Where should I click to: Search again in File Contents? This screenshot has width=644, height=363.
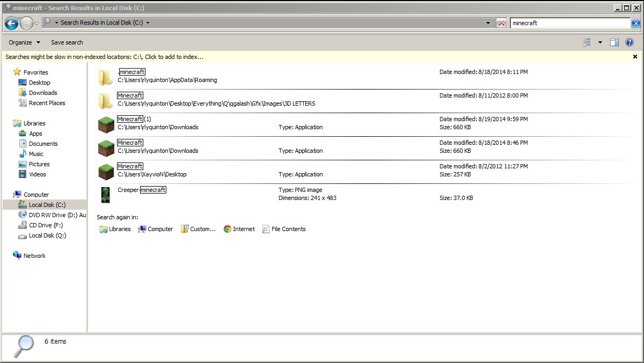[284, 229]
